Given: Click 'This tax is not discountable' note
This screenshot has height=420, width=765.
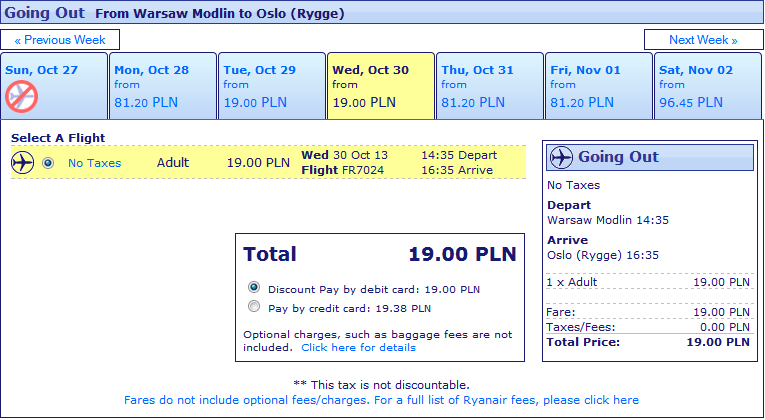Looking at the screenshot, I should (381, 385).
